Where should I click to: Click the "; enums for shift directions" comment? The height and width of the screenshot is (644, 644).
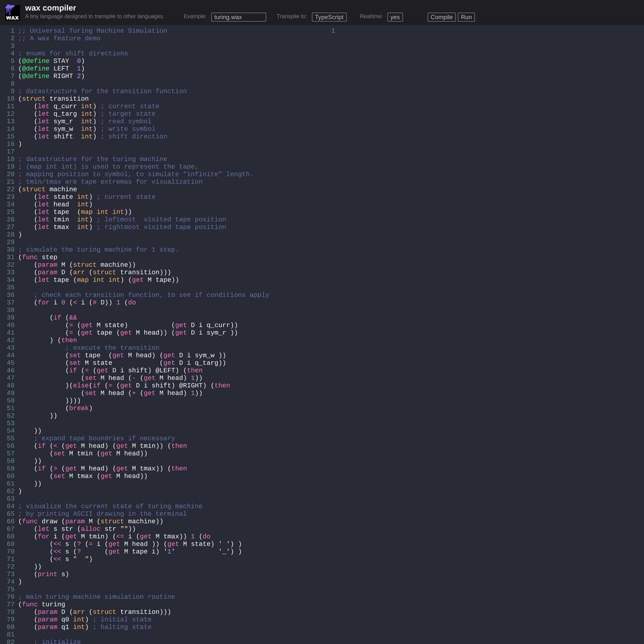pos(73,53)
